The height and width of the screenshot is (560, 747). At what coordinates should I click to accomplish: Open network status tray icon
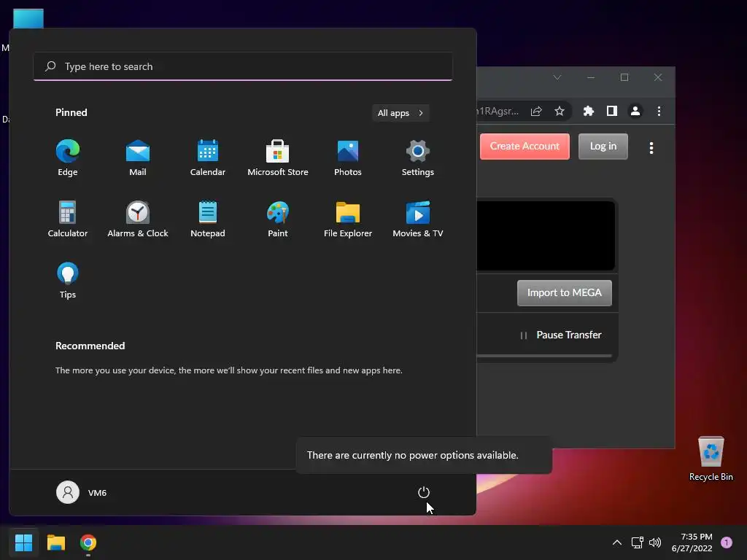637,542
